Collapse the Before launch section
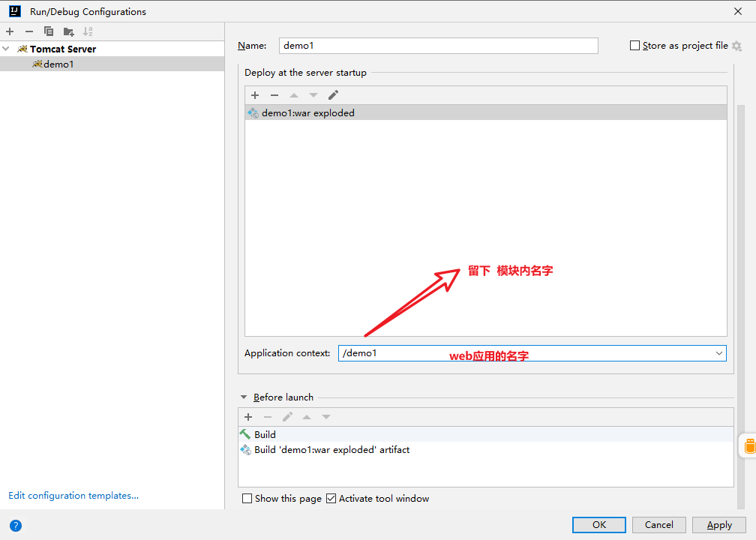Viewport: 756px width, 540px height. (x=244, y=397)
